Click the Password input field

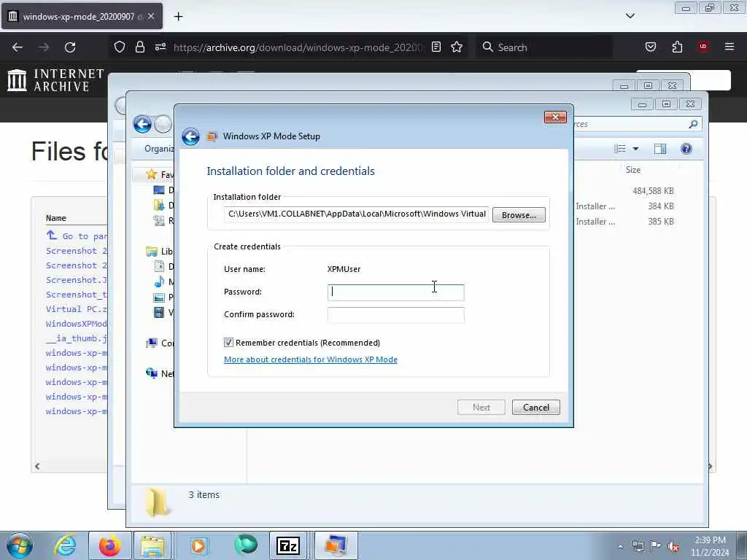point(395,292)
